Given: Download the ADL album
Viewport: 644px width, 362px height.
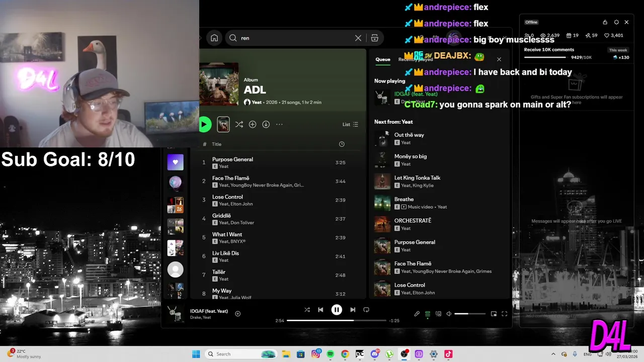Looking at the screenshot, I should (266, 124).
